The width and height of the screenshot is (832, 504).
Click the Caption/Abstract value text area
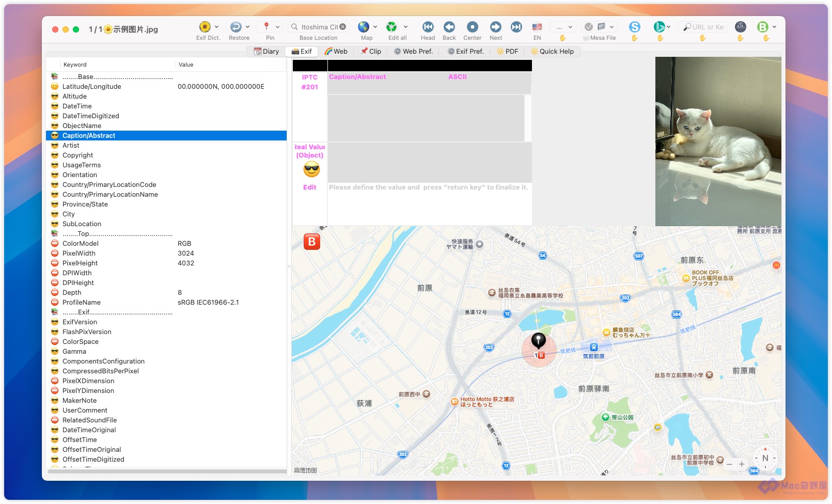pyautogui.click(x=426, y=118)
